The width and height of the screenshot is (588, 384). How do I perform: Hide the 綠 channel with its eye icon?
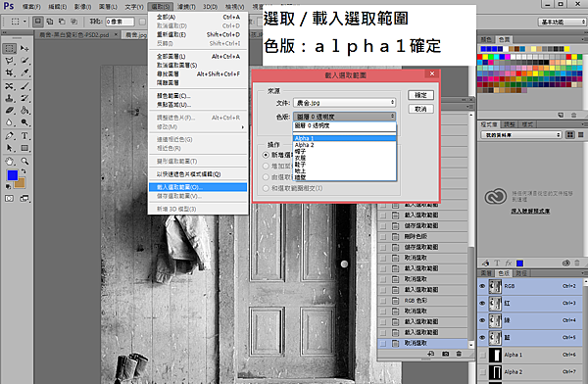[x=482, y=320]
